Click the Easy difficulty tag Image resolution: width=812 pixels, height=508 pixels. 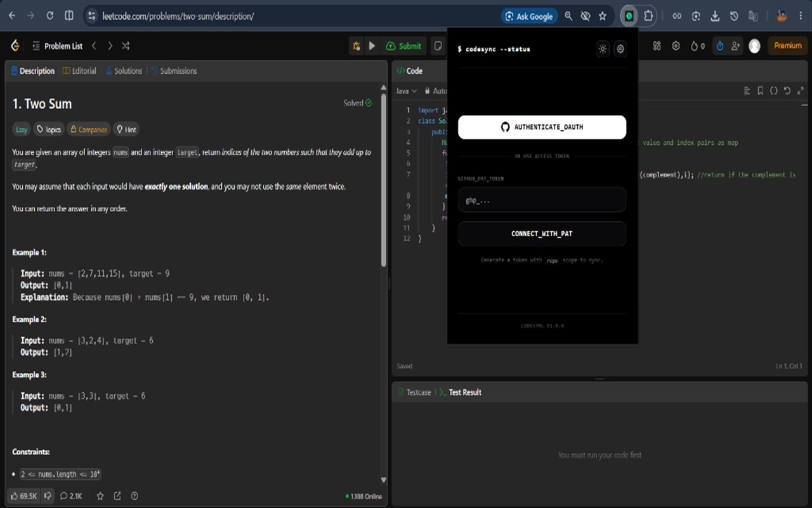[22, 130]
